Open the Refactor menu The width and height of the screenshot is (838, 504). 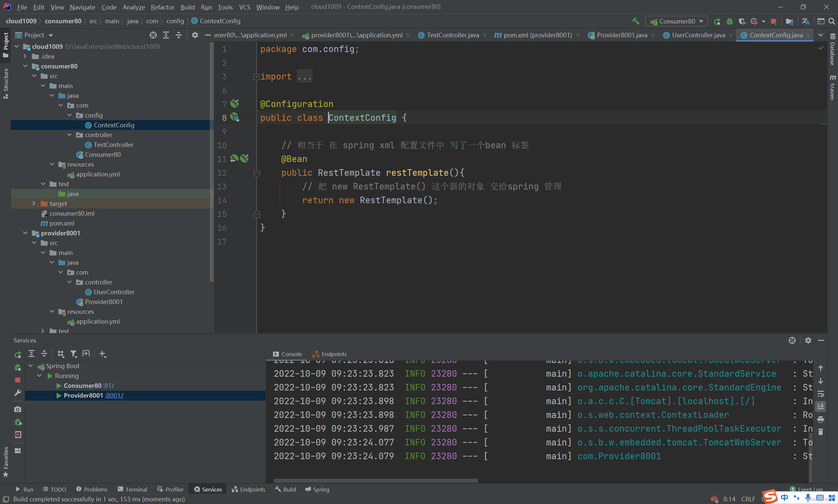(162, 7)
